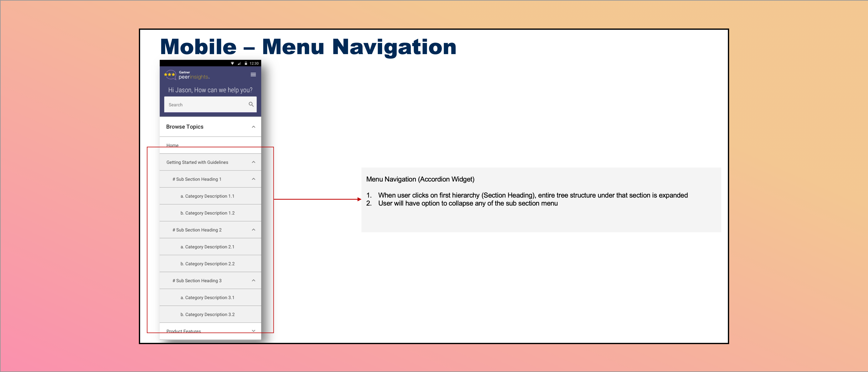The image size is (868, 372).
Task: Expand the Product Features section
Action: click(253, 331)
